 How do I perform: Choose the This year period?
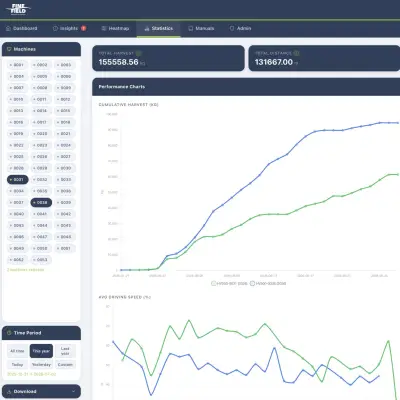tap(41, 351)
